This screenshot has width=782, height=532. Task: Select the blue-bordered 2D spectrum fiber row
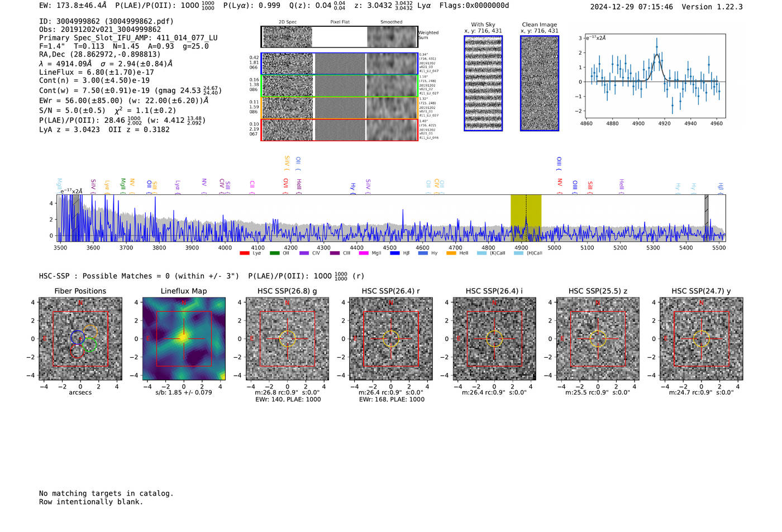coord(339,64)
